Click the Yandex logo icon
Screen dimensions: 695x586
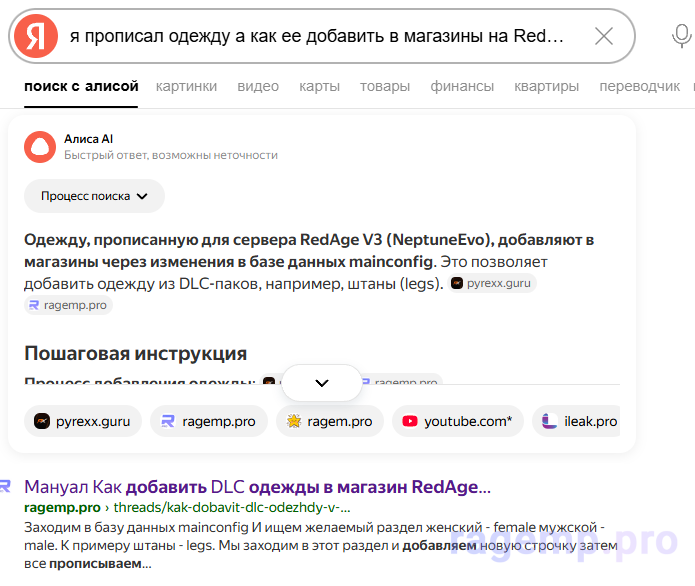36,37
